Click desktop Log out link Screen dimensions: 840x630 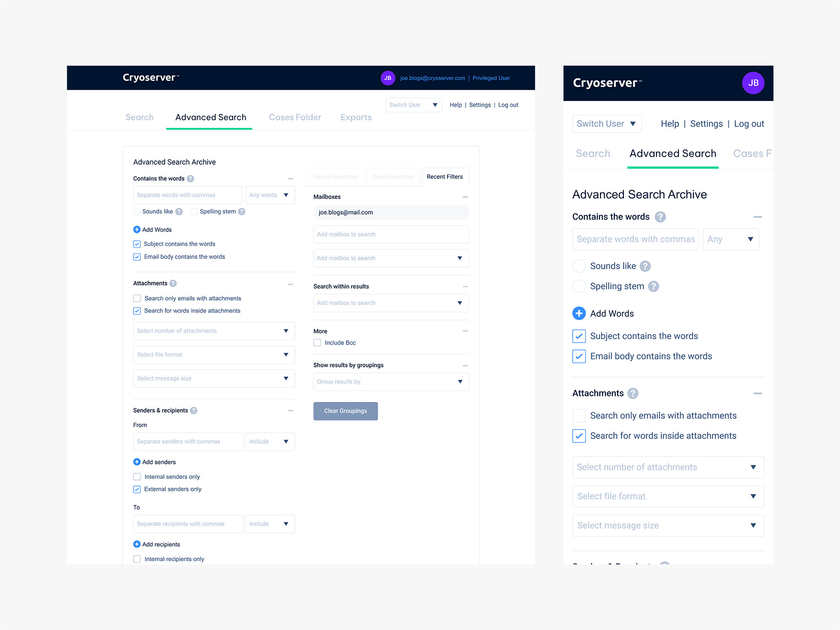(x=508, y=105)
